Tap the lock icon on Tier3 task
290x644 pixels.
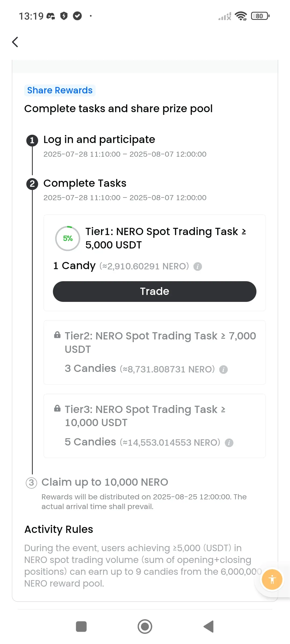coord(57,408)
